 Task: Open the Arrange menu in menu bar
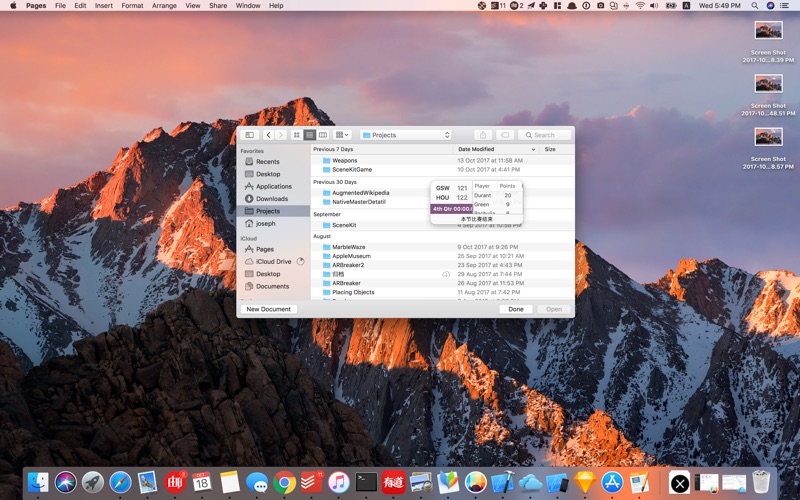click(164, 5)
